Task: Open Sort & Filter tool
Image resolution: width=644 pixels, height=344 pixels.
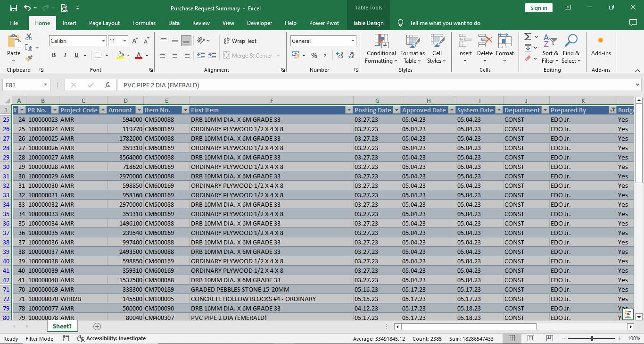Action: pyautogui.click(x=550, y=49)
